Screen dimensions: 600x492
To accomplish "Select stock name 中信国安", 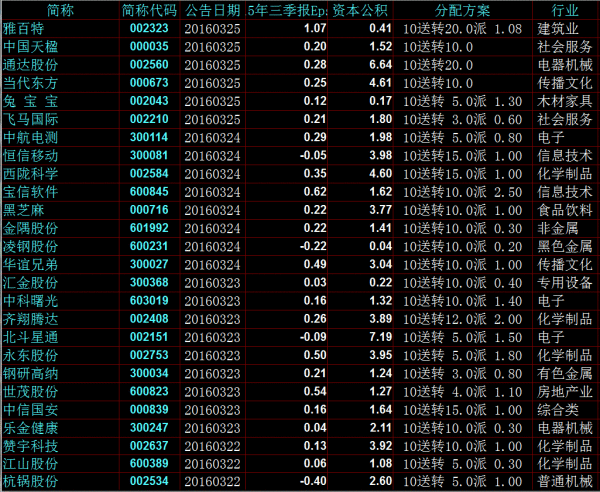I will pyautogui.click(x=31, y=410).
